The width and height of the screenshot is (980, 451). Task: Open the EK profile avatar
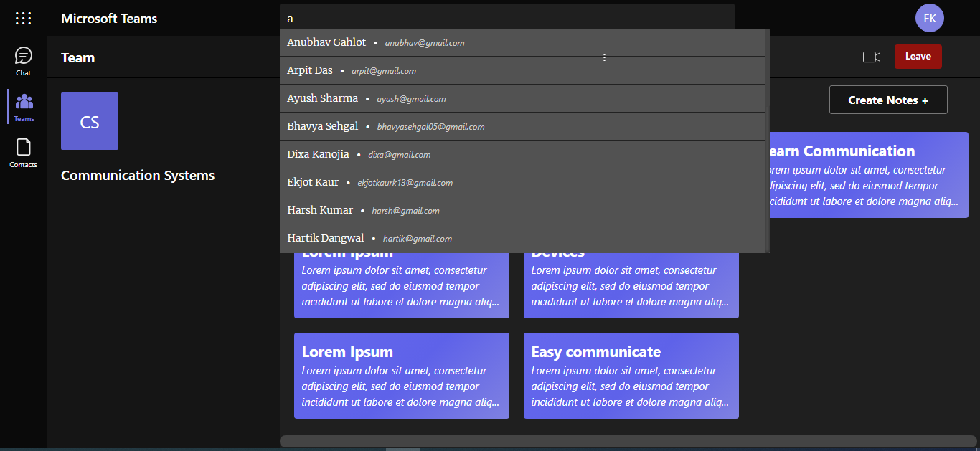[x=930, y=18]
